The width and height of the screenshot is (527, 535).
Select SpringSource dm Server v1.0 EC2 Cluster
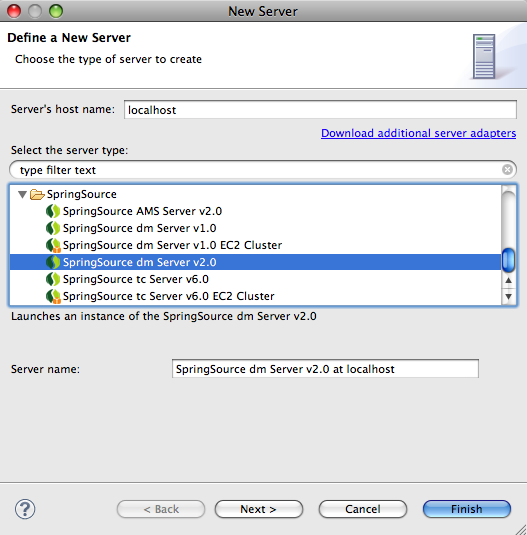pos(172,245)
